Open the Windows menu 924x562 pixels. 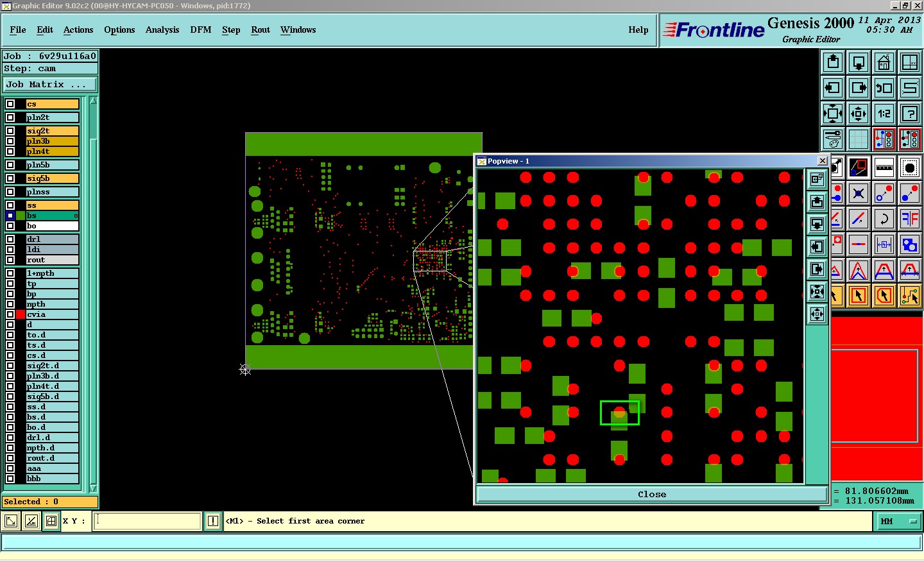pyautogui.click(x=298, y=30)
